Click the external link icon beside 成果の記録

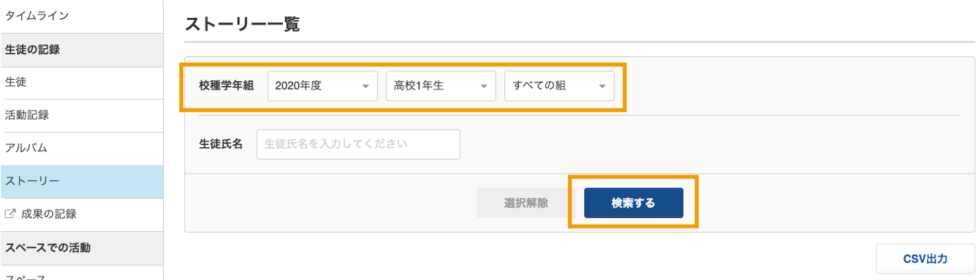pyautogui.click(x=10, y=214)
